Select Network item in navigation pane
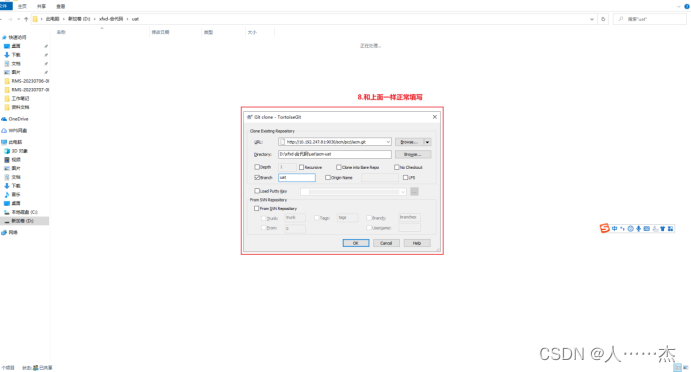This screenshot has width=691, height=372. [10, 232]
